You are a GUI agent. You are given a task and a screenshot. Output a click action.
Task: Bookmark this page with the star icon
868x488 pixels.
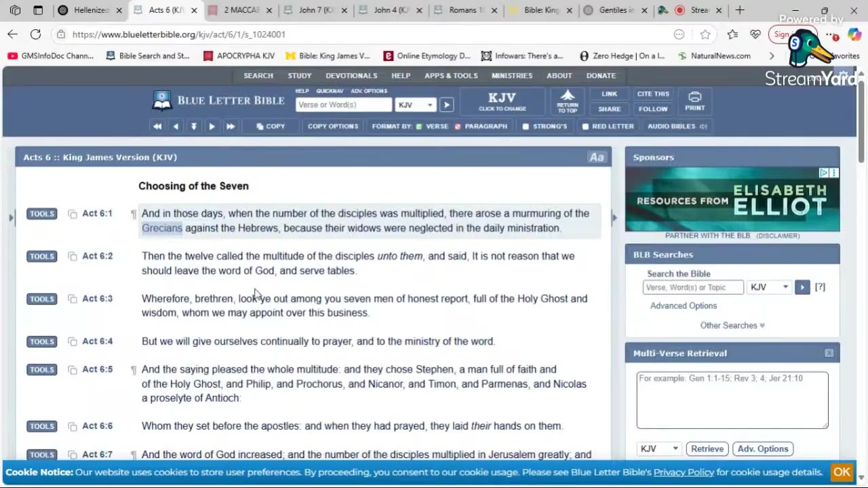pos(705,35)
